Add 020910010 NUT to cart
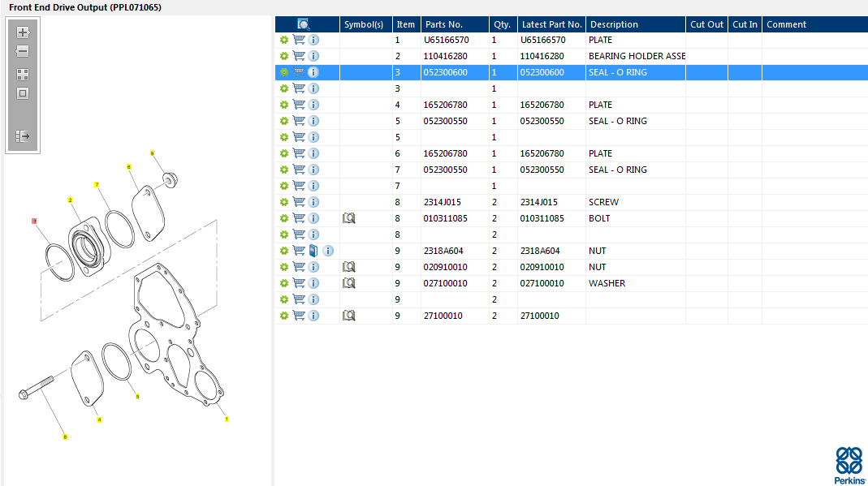The width and height of the screenshot is (868, 486). pos(299,266)
